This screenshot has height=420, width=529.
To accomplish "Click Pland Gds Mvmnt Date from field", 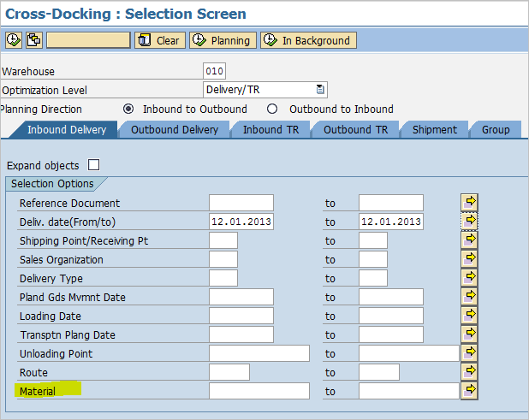I will coord(241,297).
